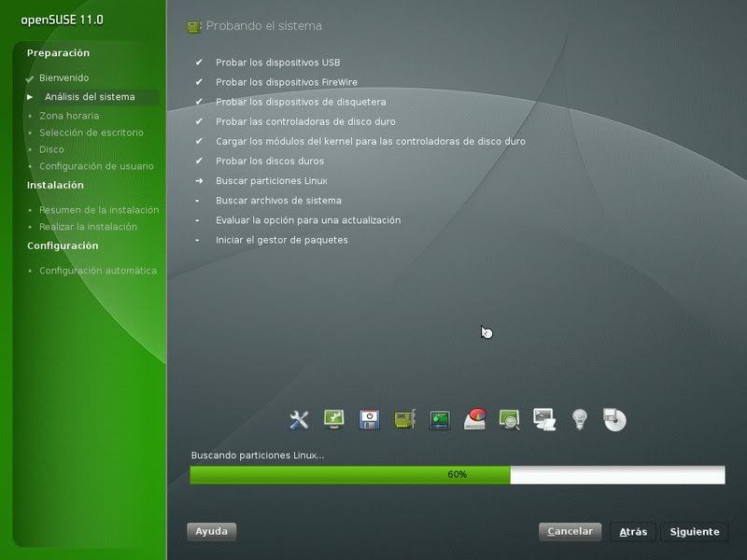Click text Probar las controladoras de disco duro
The width and height of the screenshot is (747, 560).
point(305,121)
